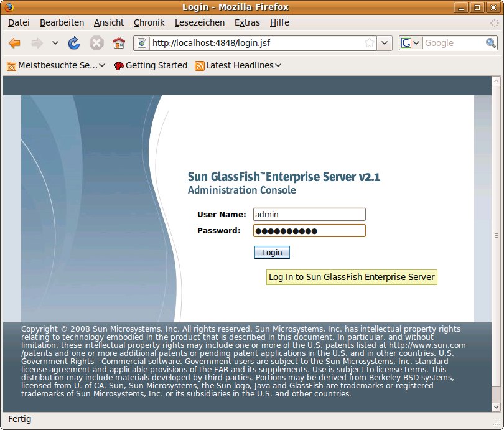
Task: Open the Datei menu
Action: point(19,22)
